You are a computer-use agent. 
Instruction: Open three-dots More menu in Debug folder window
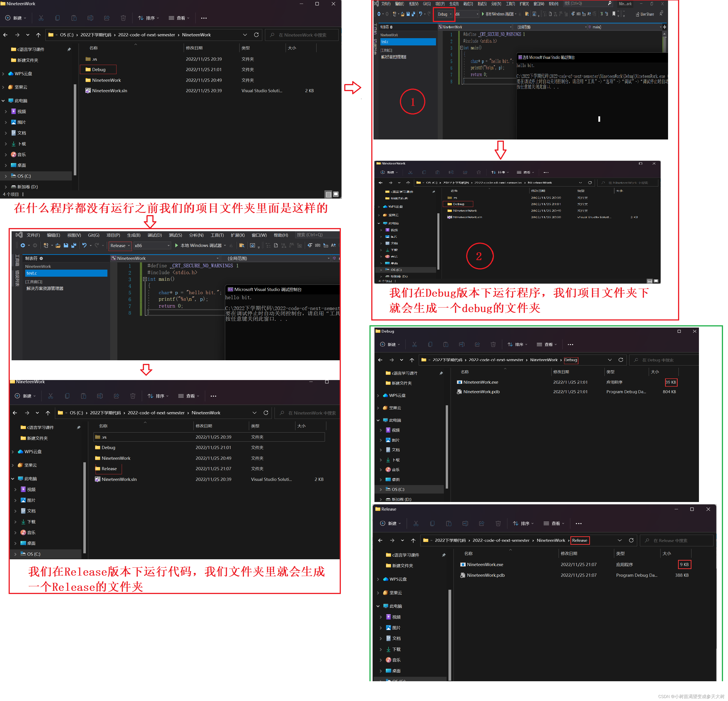570,345
